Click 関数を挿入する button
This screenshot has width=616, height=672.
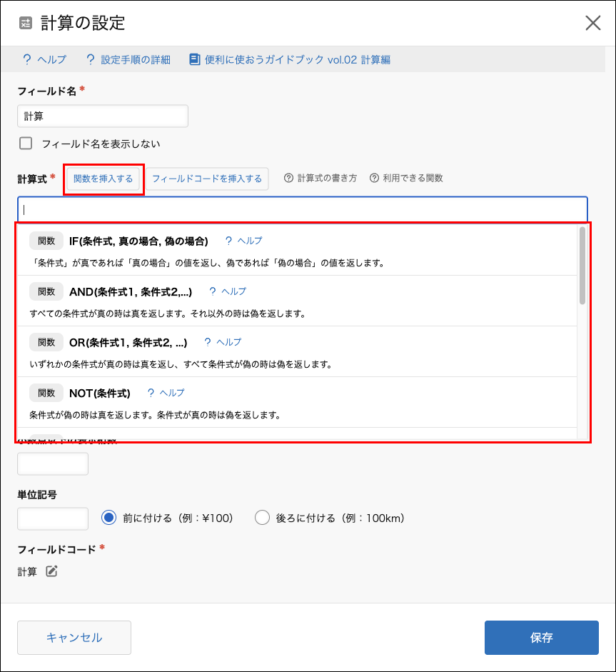tap(103, 179)
